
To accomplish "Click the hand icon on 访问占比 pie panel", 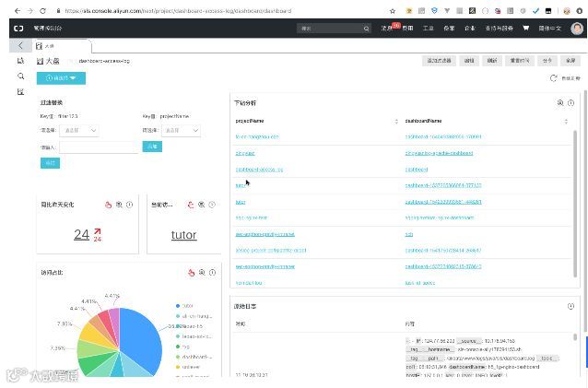I will coord(192,273).
